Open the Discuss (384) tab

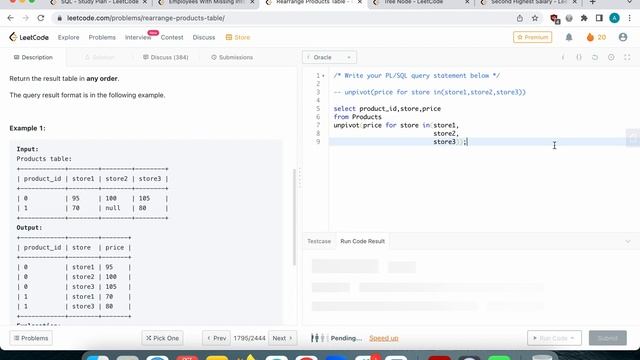pos(165,57)
